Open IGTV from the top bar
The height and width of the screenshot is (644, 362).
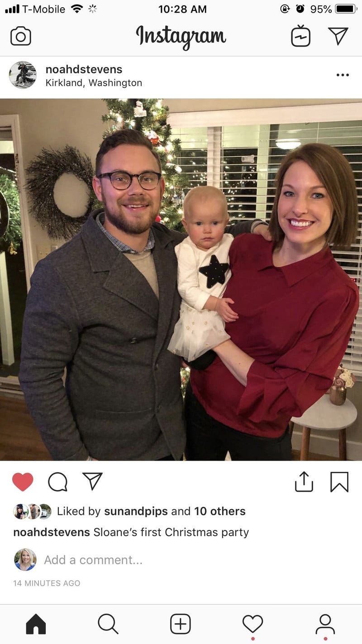coord(301,36)
